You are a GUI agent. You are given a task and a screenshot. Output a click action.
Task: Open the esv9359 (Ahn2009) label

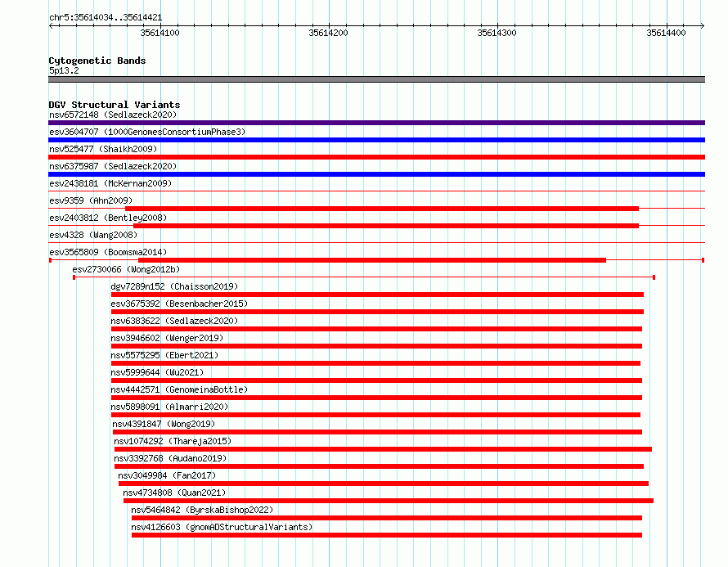(91, 200)
